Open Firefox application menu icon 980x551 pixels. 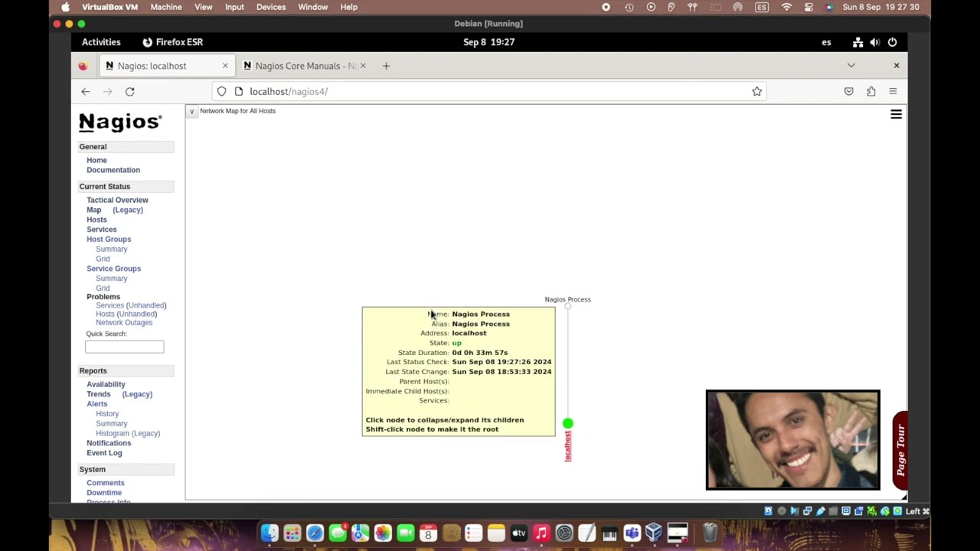tap(893, 92)
